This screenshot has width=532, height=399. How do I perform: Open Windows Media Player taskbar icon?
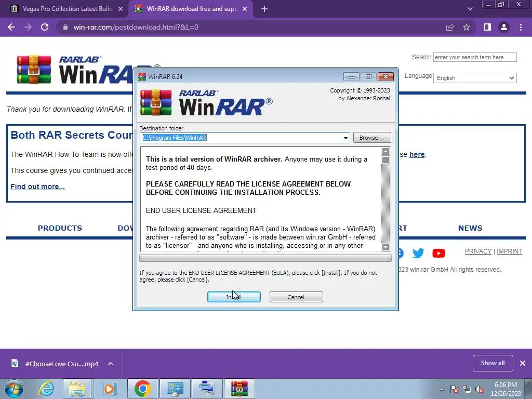(x=109, y=389)
